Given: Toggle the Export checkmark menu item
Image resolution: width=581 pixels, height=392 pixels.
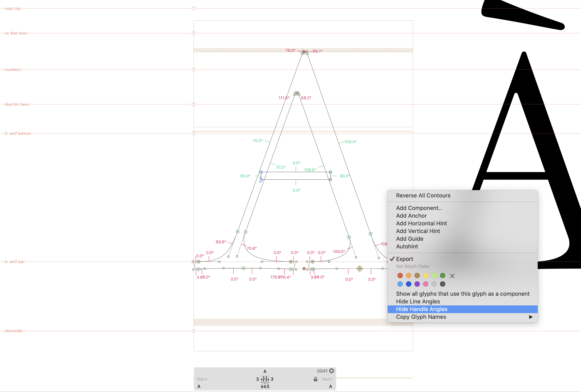Looking at the screenshot, I should tap(404, 259).
